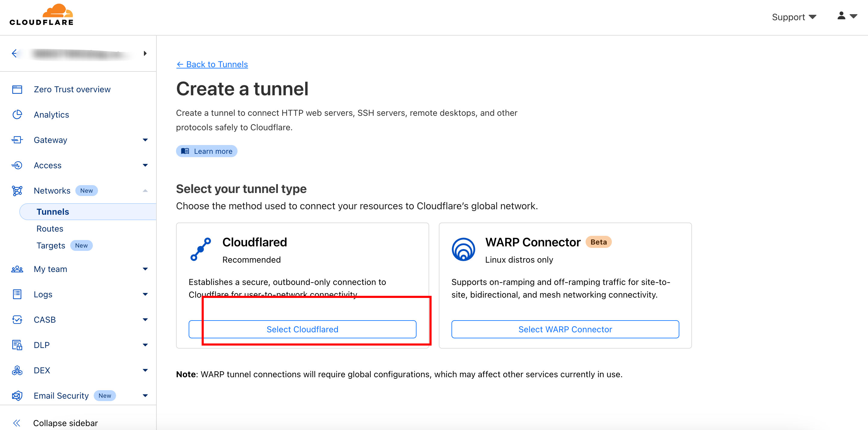Select the Tunnels sidebar item
Screen dimensions: 868x430
[53, 212]
